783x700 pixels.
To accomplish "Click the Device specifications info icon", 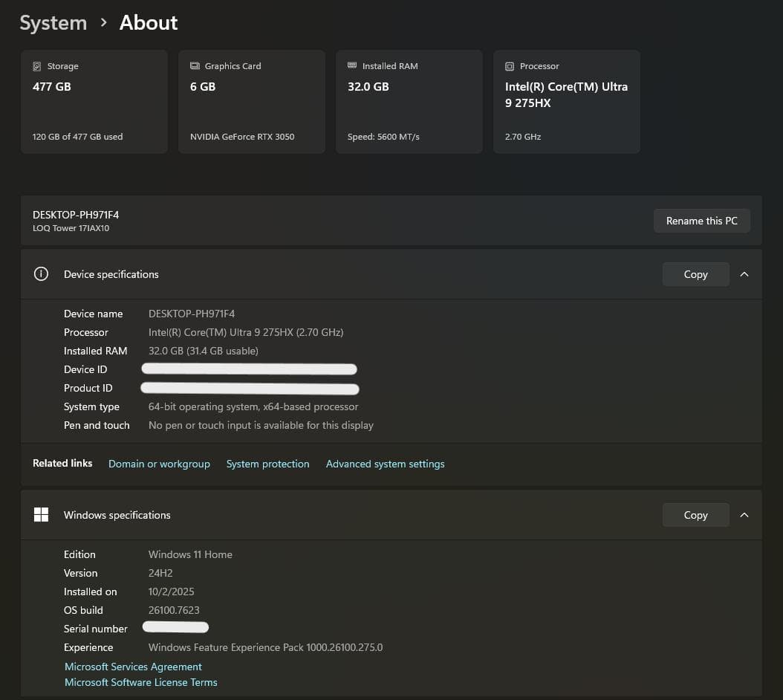I will coord(42,274).
